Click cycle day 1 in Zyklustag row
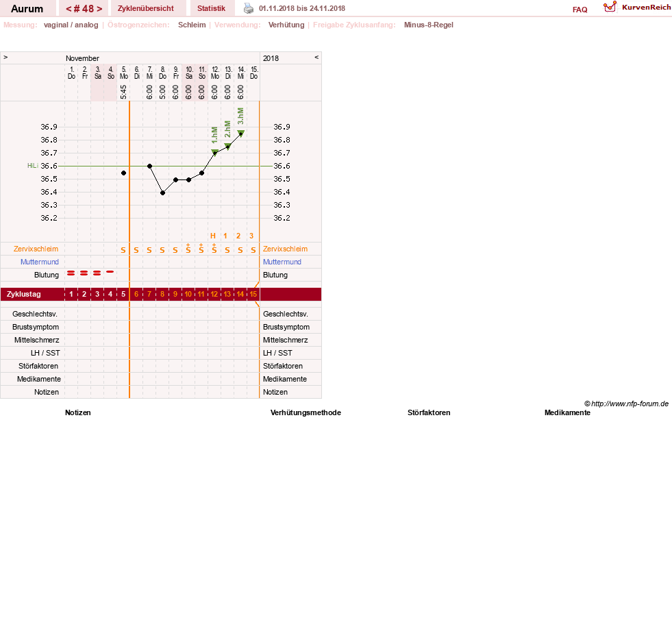 click(71, 294)
